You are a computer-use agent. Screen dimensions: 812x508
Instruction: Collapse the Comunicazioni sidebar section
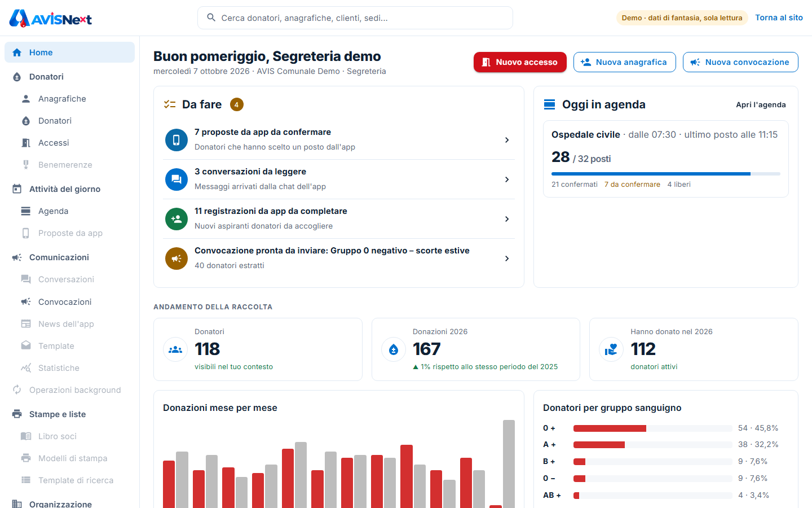[69, 257]
